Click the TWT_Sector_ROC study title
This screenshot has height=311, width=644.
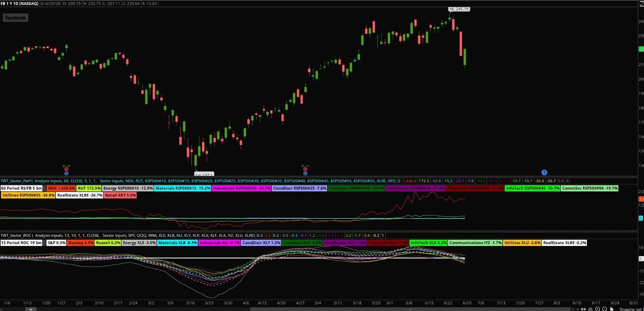tap(16, 235)
